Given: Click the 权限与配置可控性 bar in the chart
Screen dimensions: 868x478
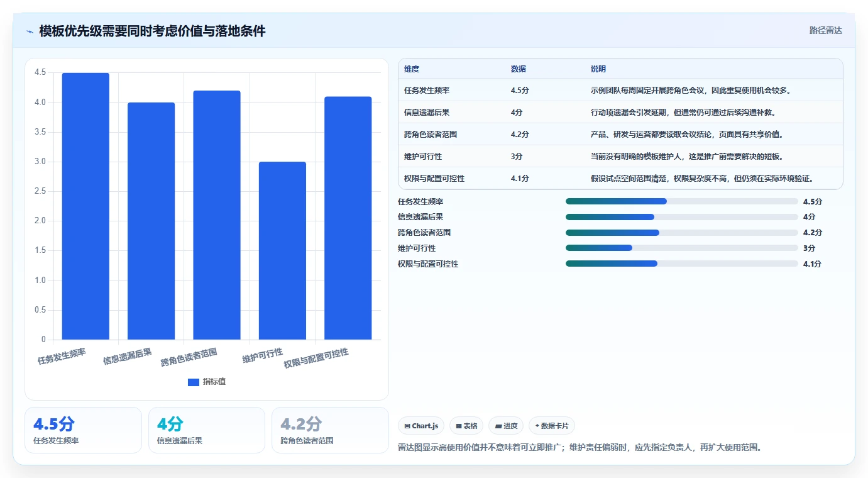Looking at the screenshot, I should pos(348,218).
